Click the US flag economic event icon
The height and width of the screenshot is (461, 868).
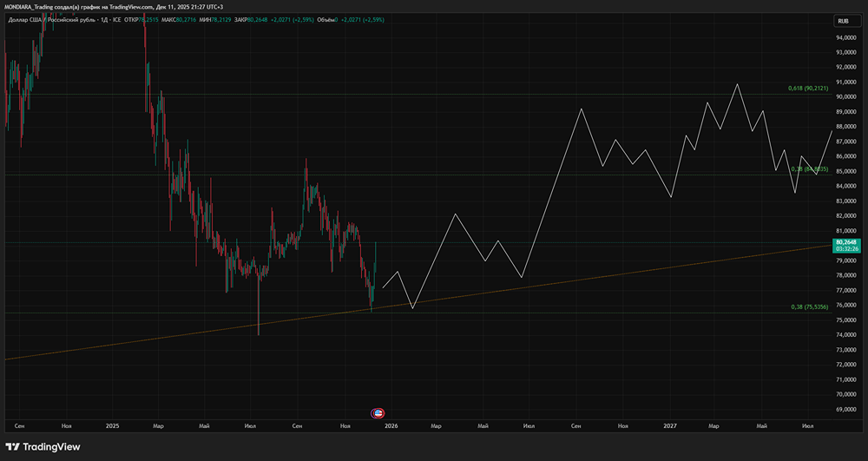pyautogui.click(x=378, y=413)
